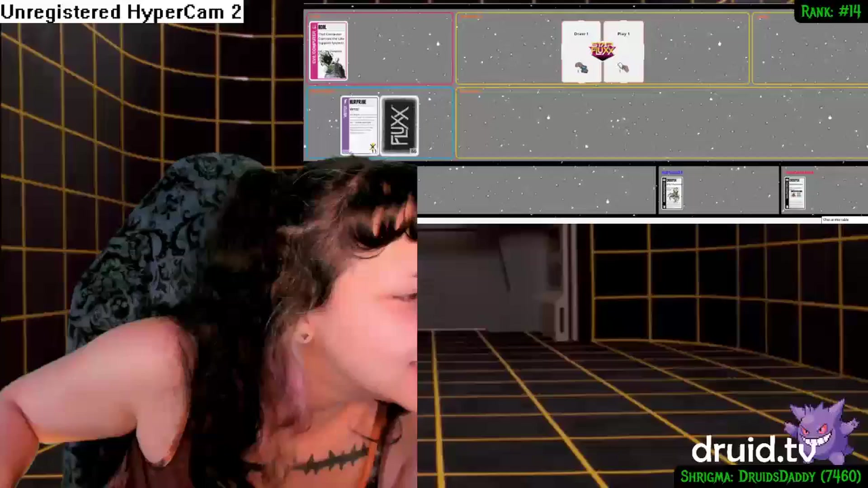Click the Draw 1 rule card
This screenshot has width=868, height=488.
581,52
